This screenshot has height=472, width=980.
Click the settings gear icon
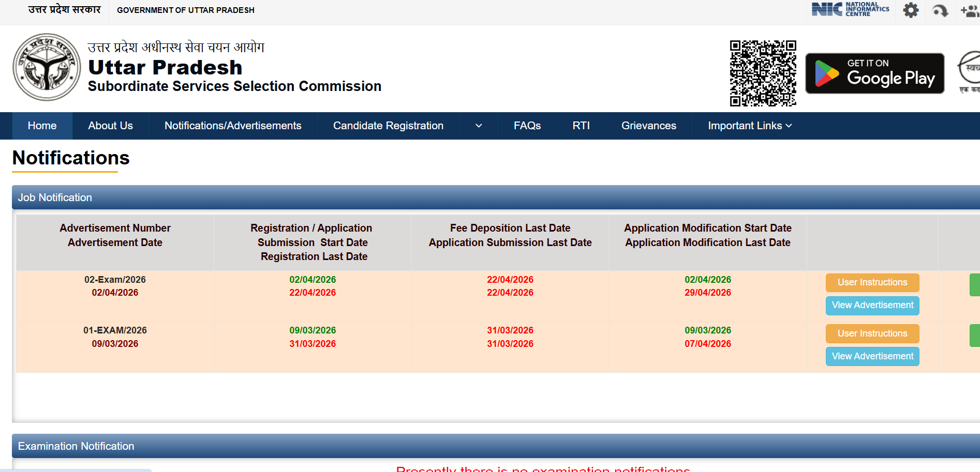point(911,10)
